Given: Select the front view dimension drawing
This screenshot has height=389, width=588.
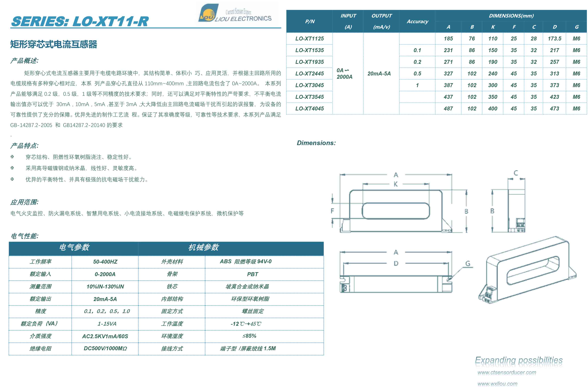Looking at the screenshot, I should (400, 202).
